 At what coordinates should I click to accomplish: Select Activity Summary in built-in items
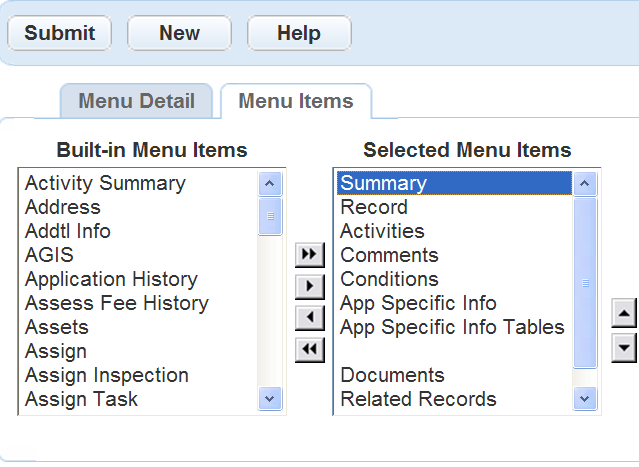(105, 183)
